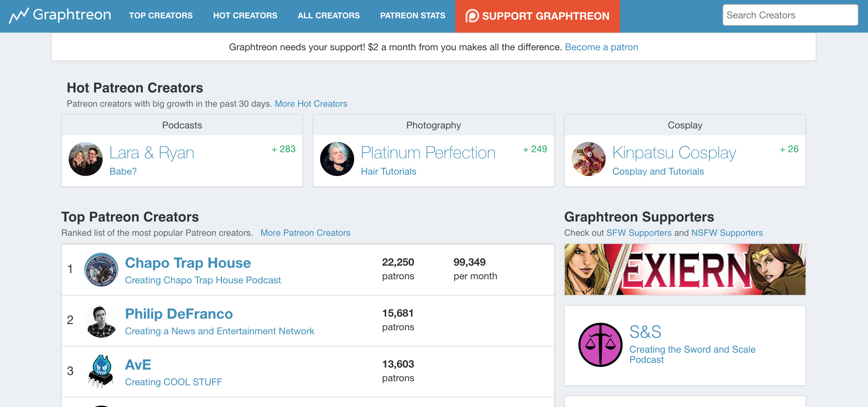Viewport: 868px width, 407px height.
Task: Click the Patreon logo icon in Support button
Action: pyautogui.click(x=472, y=16)
